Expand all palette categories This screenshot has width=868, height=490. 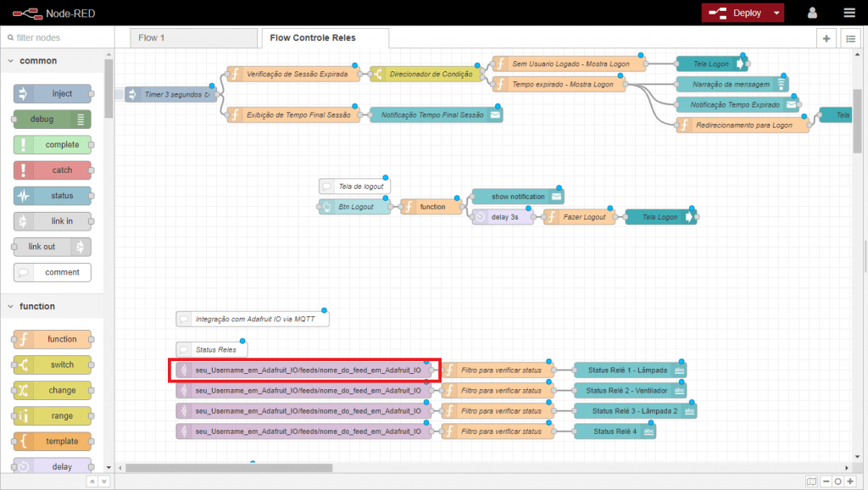click(x=103, y=482)
